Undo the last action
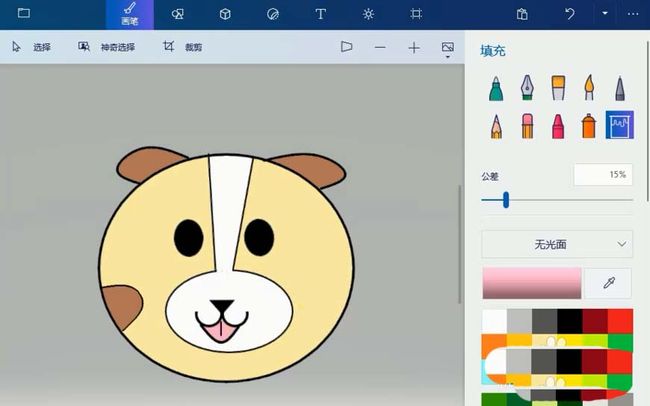650x406 pixels. point(570,14)
